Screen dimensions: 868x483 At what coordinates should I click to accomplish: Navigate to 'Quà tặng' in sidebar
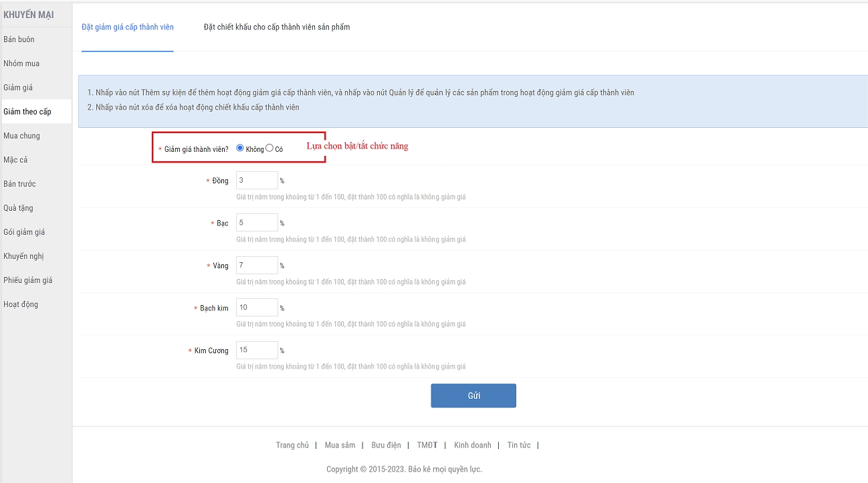[18, 208]
